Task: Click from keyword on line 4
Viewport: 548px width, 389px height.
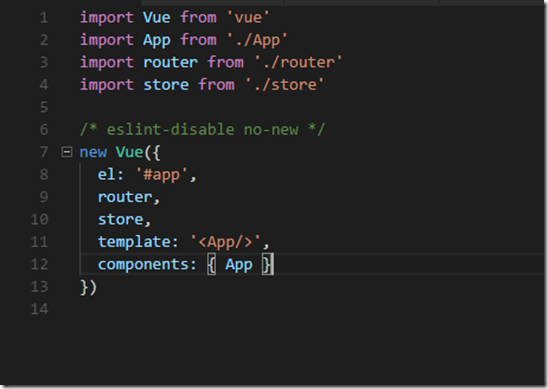Action: [x=216, y=85]
